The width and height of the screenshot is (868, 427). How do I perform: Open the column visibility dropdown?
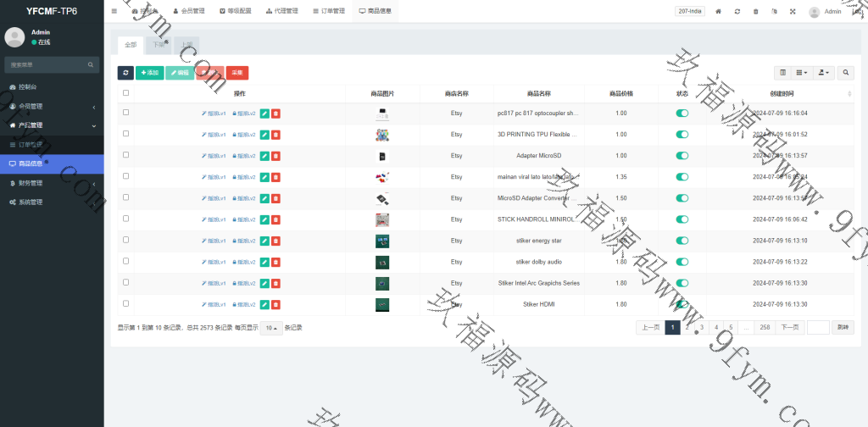click(x=802, y=73)
